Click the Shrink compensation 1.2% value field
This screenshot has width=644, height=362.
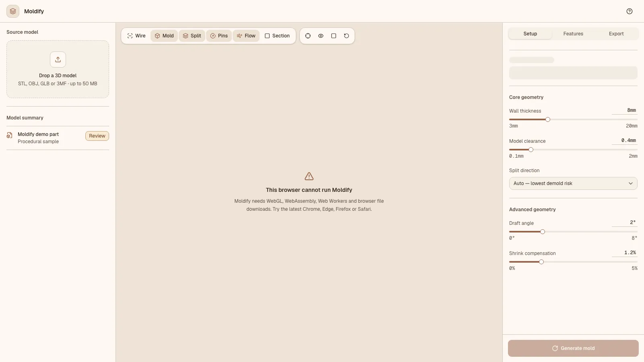625,253
